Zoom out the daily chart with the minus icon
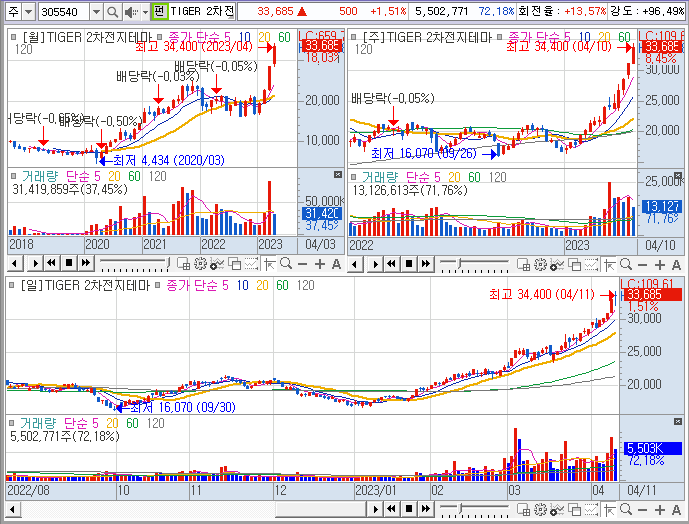The image size is (689, 524). coord(642,509)
